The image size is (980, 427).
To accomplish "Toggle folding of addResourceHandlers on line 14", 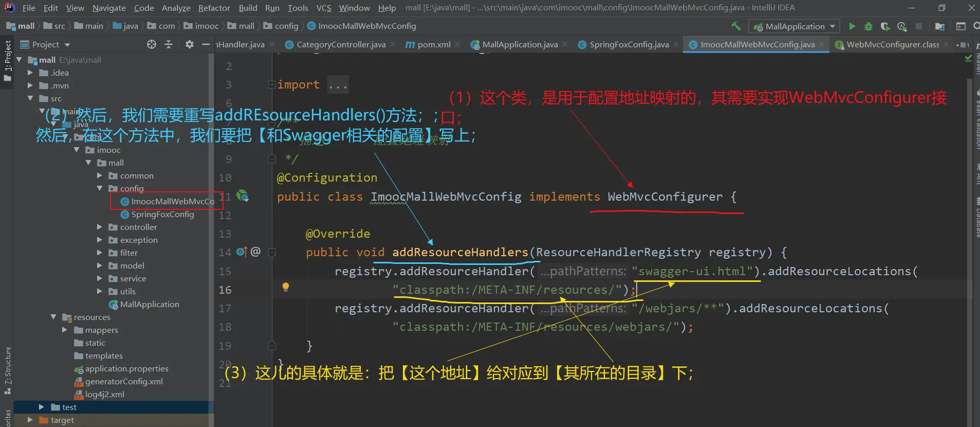I will pos(272,252).
